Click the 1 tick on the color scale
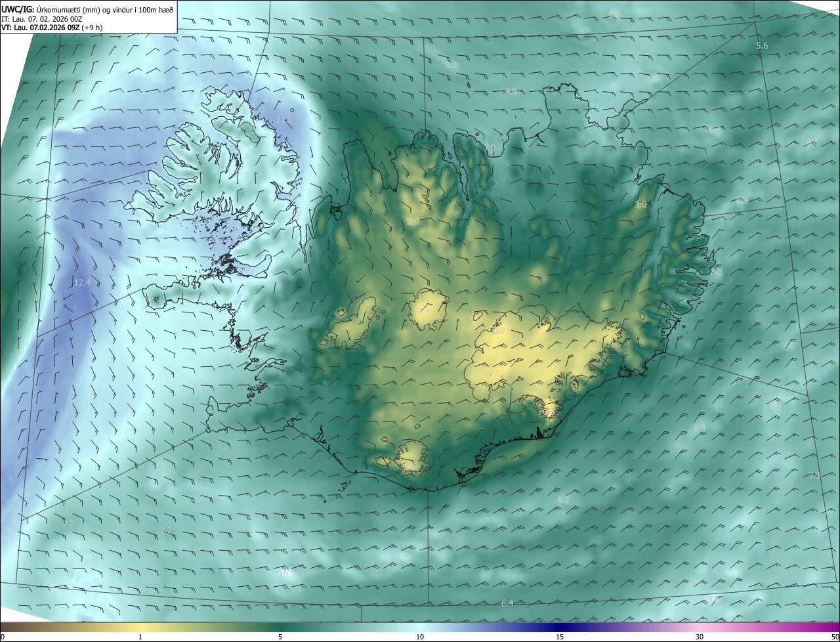The image size is (840, 642). coord(140,637)
